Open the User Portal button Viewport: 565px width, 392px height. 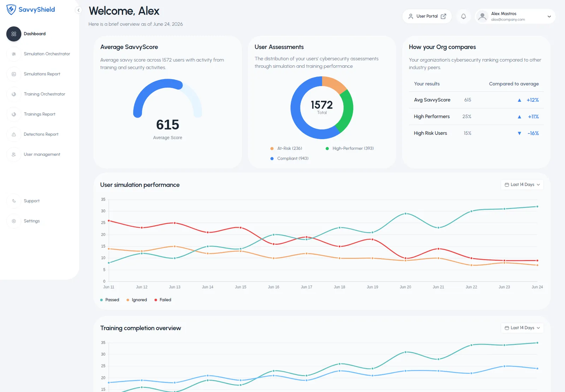click(427, 16)
